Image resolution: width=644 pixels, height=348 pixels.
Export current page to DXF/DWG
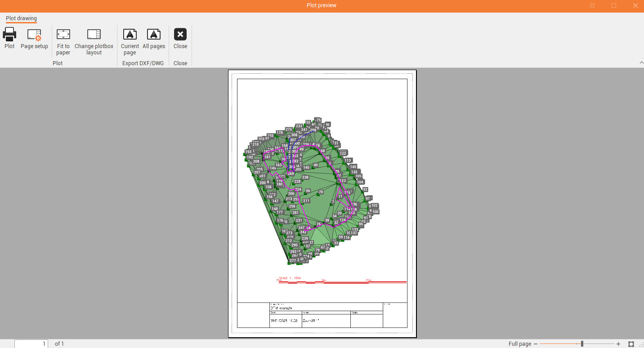tap(130, 35)
